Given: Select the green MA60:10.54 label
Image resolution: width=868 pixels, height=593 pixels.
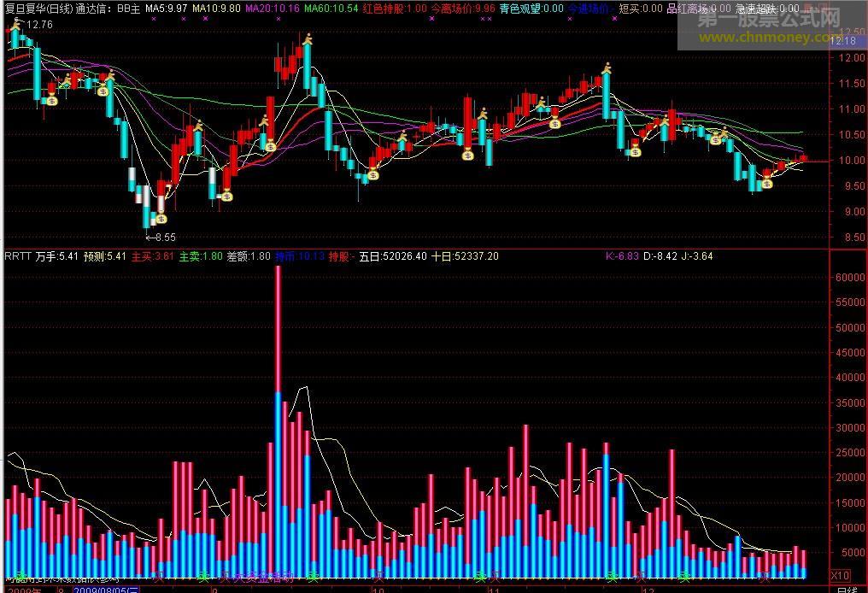Looking at the screenshot, I should click(x=331, y=9).
